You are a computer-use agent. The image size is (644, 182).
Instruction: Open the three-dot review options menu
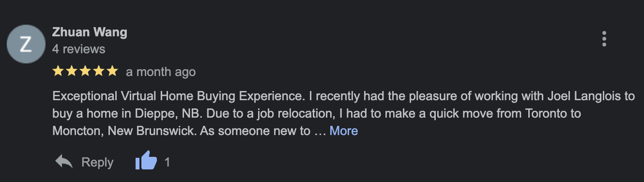pos(604,39)
